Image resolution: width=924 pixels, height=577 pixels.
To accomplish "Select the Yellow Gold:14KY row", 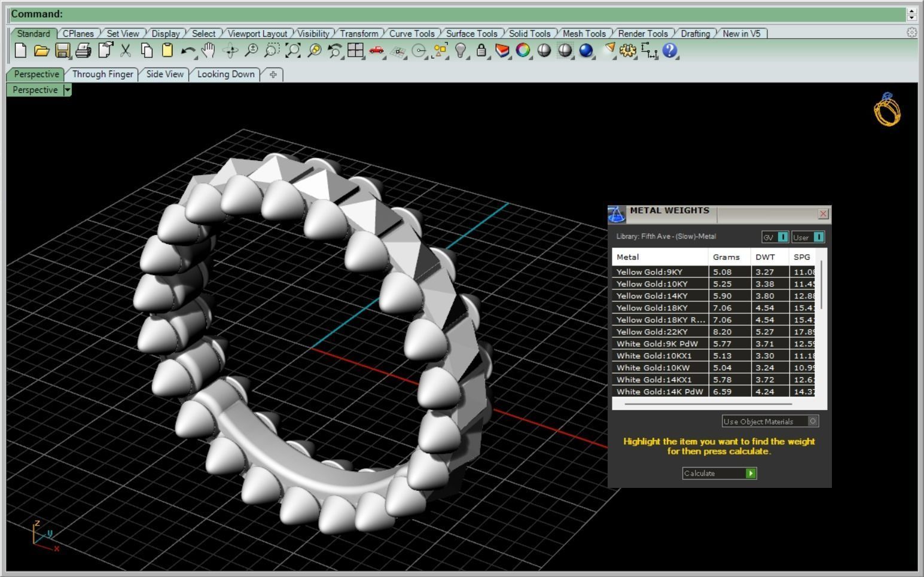I will pos(713,295).
